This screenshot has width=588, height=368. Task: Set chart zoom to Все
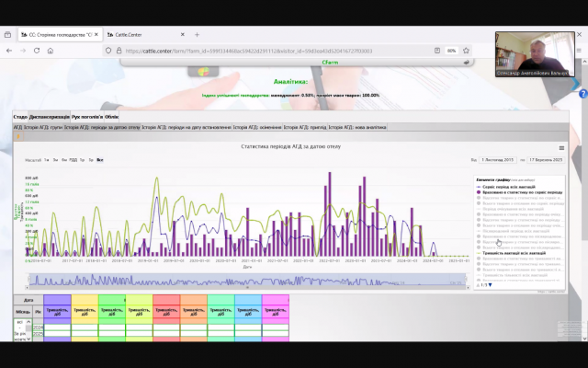coord(100,160)
